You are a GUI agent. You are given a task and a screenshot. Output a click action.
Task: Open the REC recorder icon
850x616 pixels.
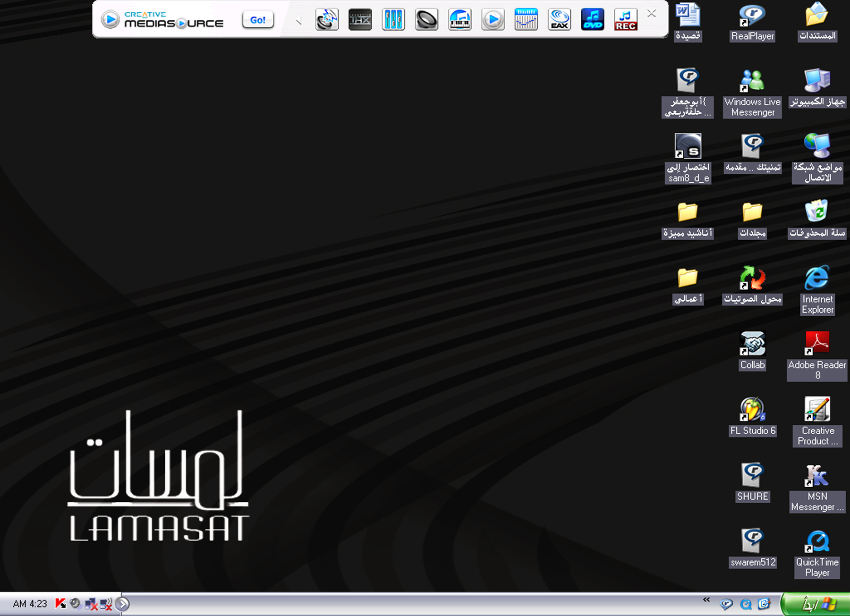click(x=626, y=20)
